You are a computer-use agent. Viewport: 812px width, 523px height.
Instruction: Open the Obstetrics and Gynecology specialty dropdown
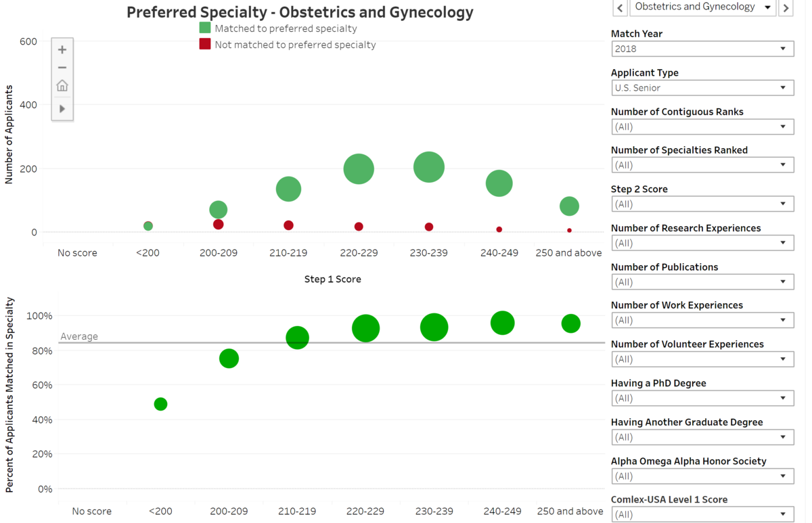703,7
